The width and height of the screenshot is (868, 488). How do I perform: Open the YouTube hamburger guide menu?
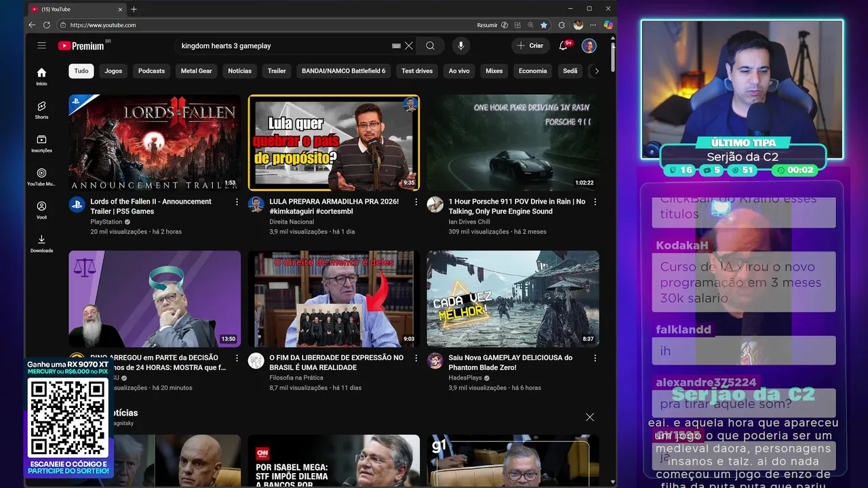(41, 45)
